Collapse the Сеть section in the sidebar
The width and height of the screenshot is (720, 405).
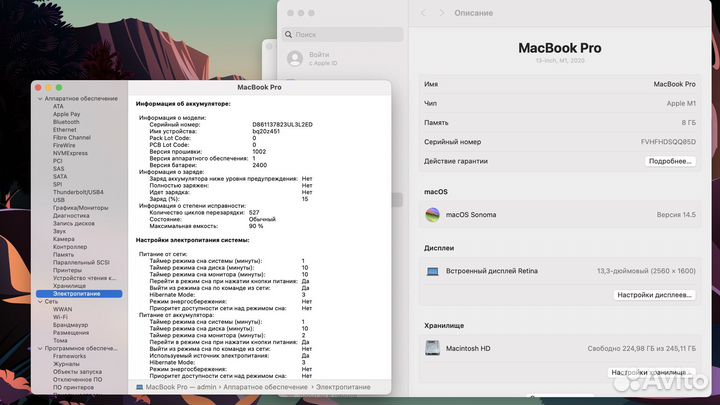click(x=40, y=302)
